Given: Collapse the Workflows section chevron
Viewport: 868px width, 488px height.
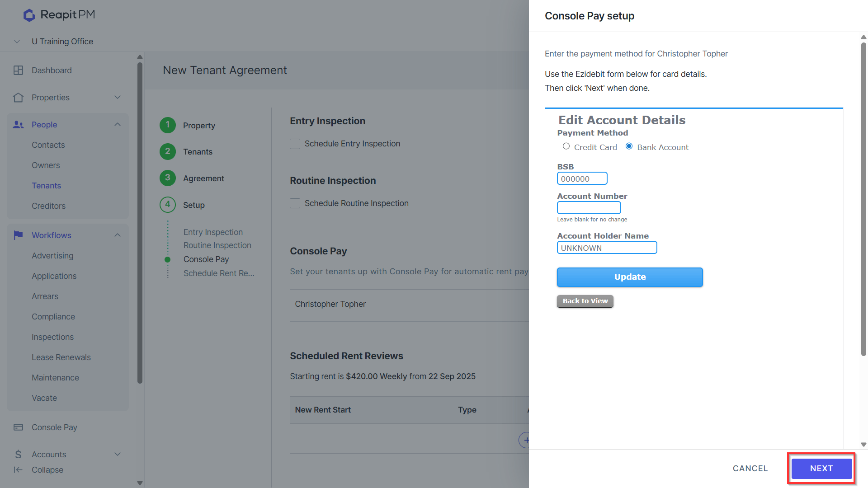Looking at the screenshot, I should coord(118,235).
